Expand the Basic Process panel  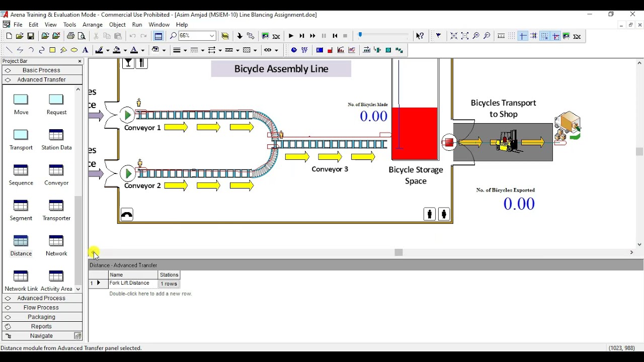click(42, 70)
